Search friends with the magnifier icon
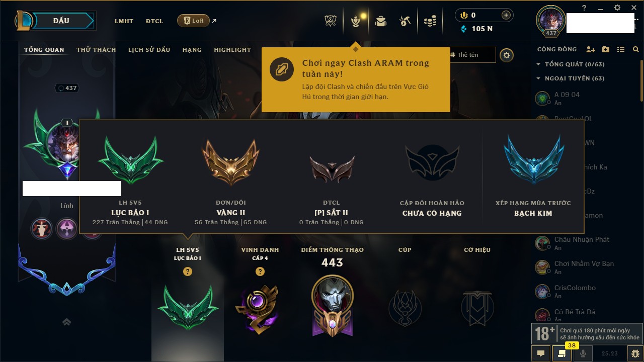Screen dimensions: 644x362 click(x=636, y=49)
